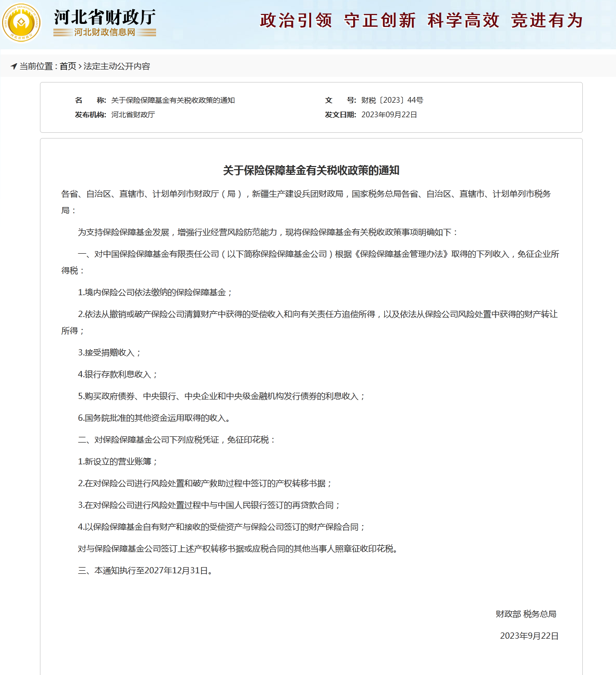616x675 pixels.
Task: Click the line about 中国人民银行 再贷款合同
Action: 209,505
